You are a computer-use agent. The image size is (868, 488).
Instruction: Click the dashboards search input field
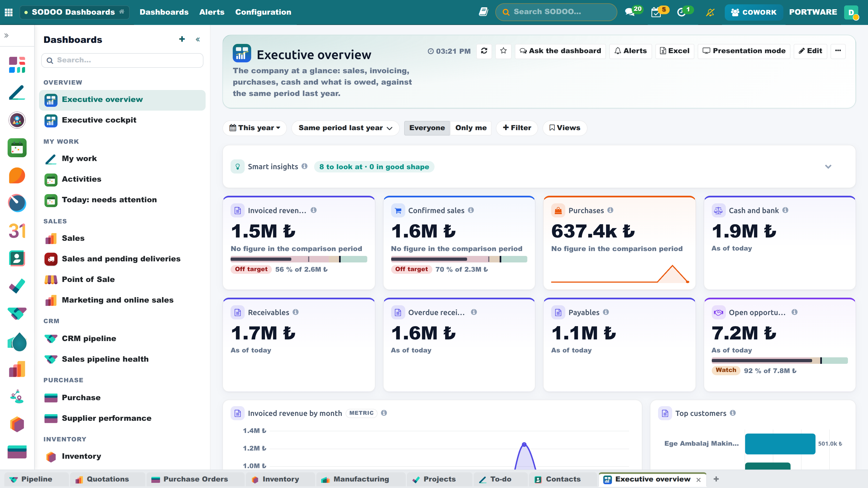[x=122, y=60]
